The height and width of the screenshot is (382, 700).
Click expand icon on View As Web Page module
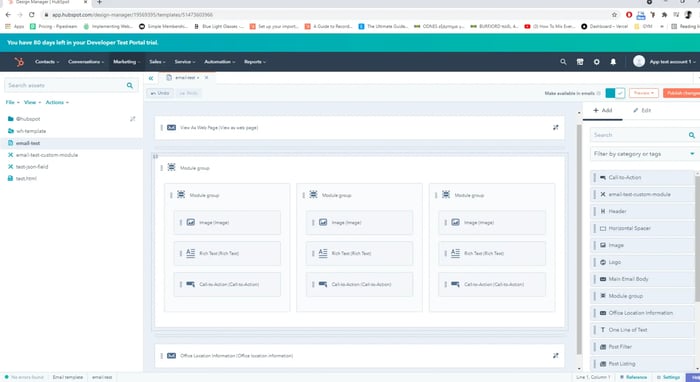[x=556, y=128]
